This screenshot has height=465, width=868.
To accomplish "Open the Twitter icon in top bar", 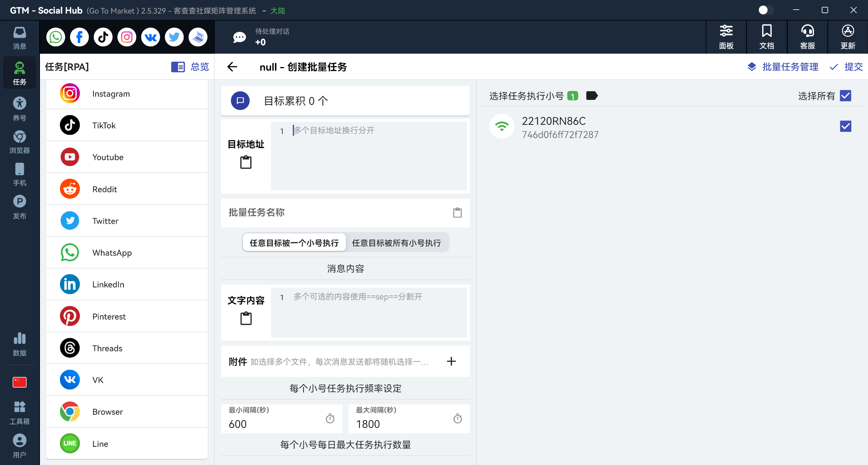I will 174,37.
